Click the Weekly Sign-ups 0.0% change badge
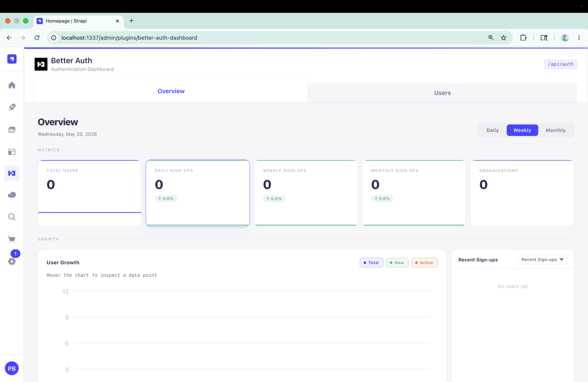The height and width of the screenshot is (382, 588). (x=274, y=199)
